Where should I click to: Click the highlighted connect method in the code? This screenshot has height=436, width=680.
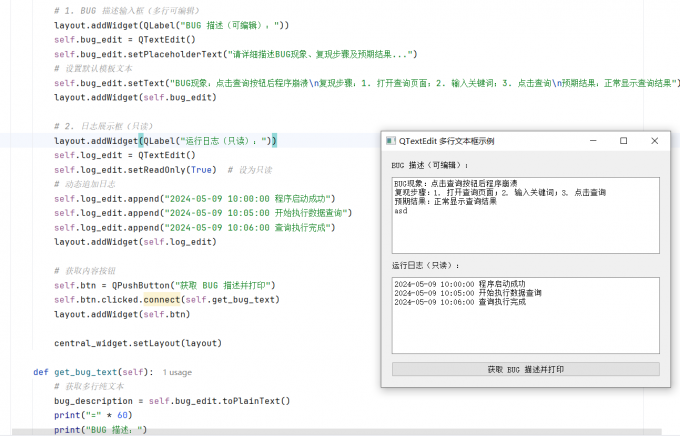point(162,300)
